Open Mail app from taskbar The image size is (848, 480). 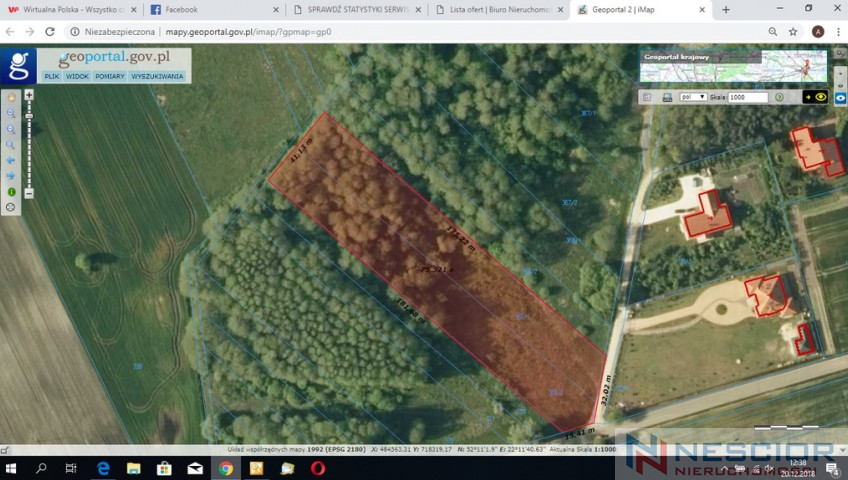tap(195, 468)
